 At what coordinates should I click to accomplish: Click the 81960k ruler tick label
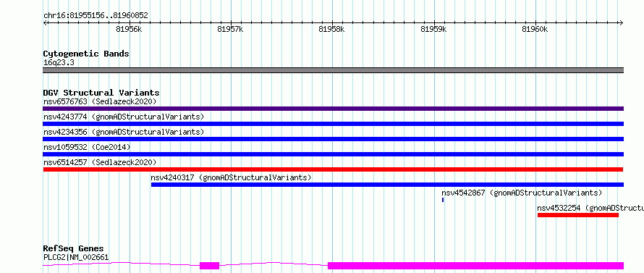pyautogui.click(x=535, y=29)
